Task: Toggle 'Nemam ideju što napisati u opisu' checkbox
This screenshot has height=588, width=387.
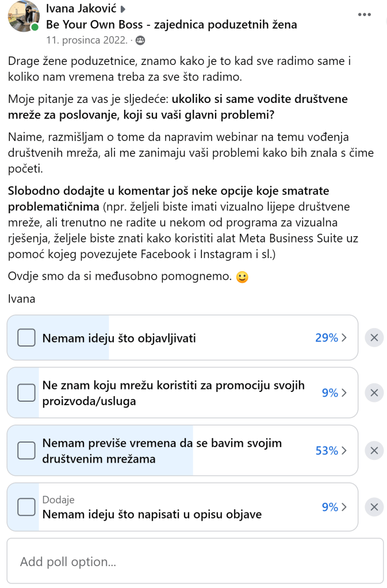Action: pyautogui.click(x=26, y=507)
